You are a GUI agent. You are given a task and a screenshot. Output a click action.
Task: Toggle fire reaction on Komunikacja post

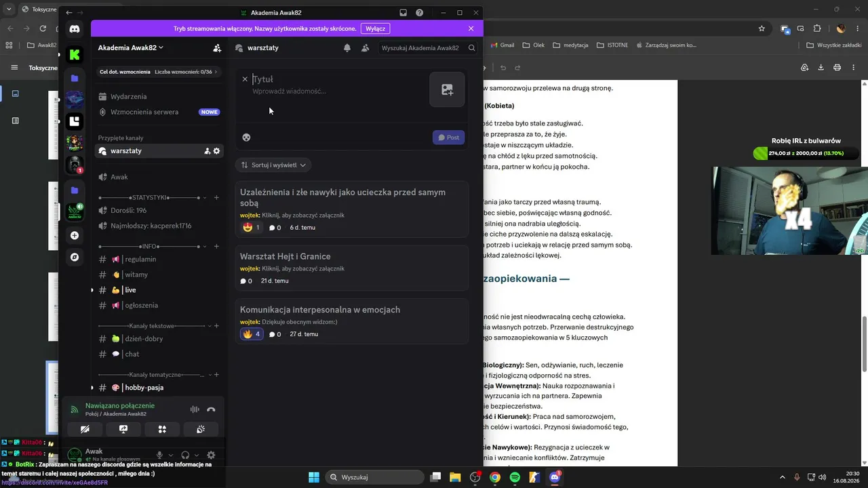pyautogui.click(x=252, y=334)
